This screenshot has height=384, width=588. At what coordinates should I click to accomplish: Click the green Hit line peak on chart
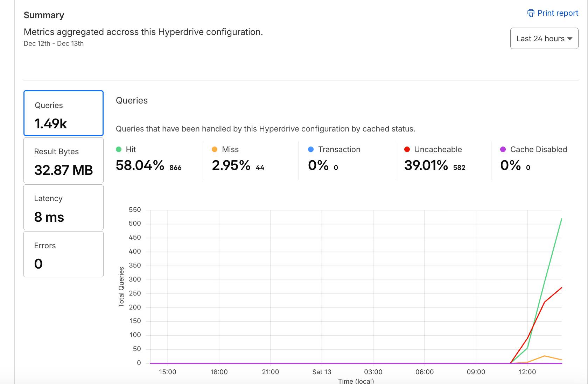click(561, 219)
